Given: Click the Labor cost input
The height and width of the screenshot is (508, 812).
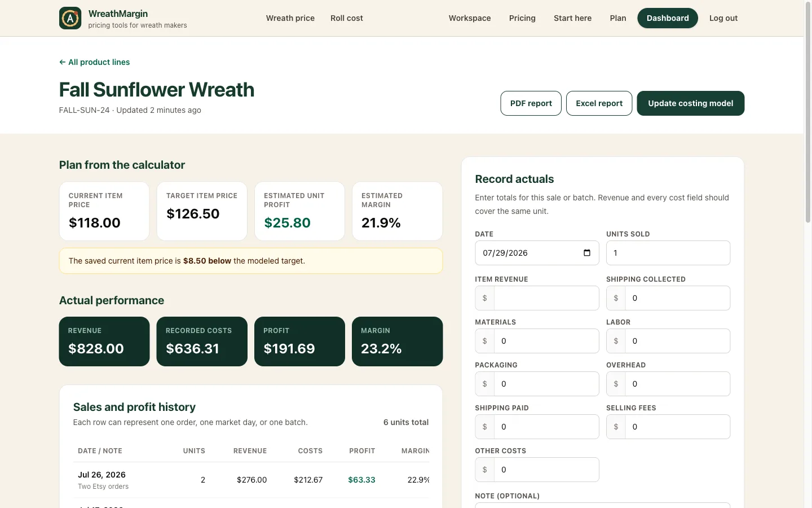Looking at the screenshot, I should pyautogui.click(x=678, y=341).
